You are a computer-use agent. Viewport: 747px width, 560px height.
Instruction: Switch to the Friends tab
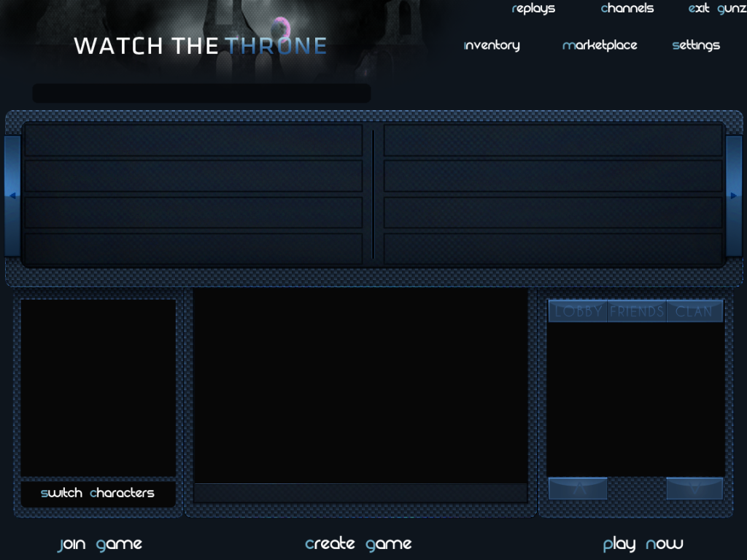(637, 311)
